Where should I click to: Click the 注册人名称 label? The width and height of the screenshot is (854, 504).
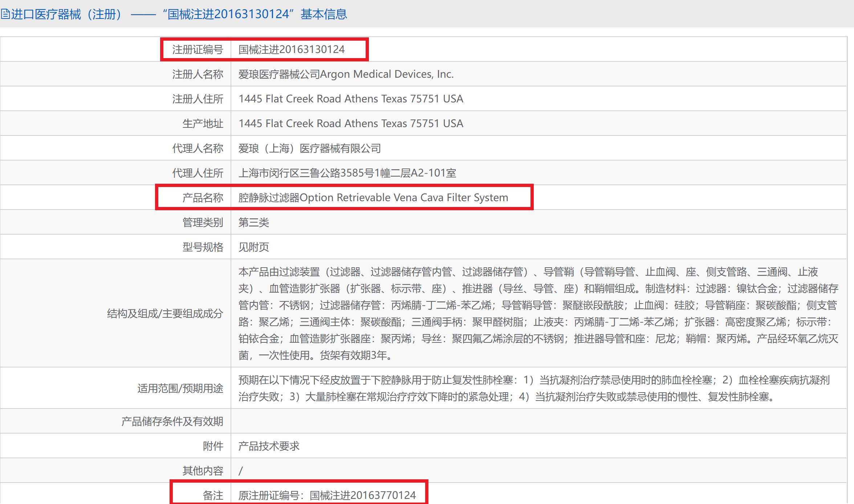click(198, 74)
